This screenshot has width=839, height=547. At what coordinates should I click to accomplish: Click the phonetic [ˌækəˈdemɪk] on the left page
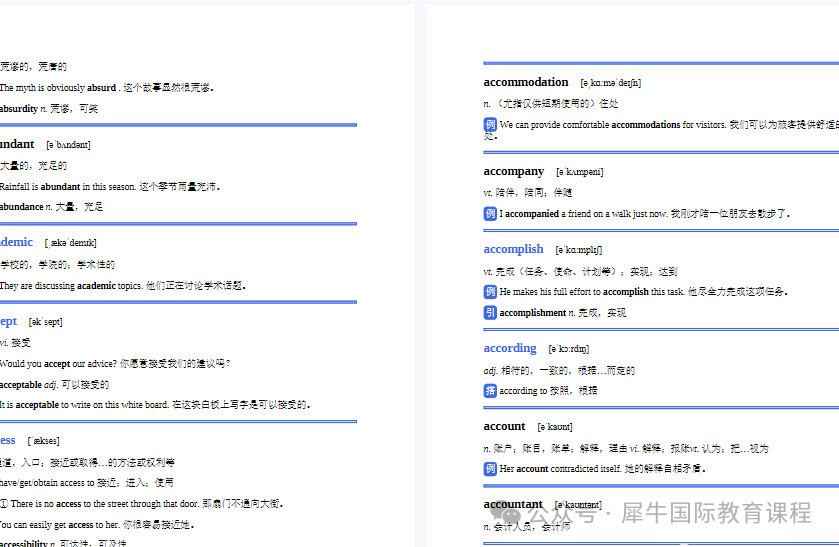point(71,243)
